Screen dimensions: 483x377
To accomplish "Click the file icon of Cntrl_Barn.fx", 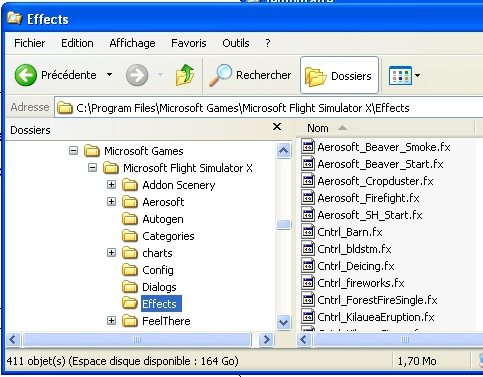I will (308, 231).
